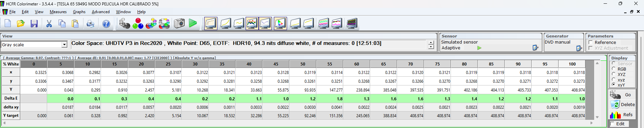This screenshot has height=128, width=644.
Task: Select the lowercase xyz display option
Action: tap(613, 80)
